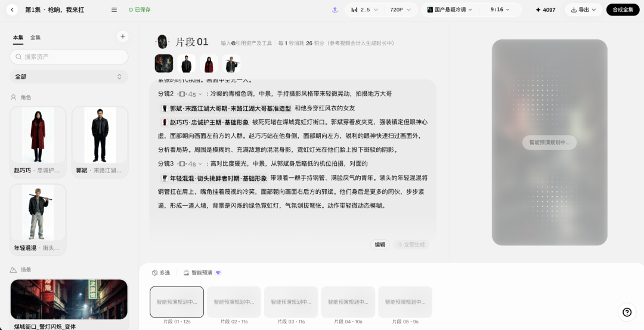Select the 片段 03 · 11s clip card
The image size is (644, 330).
(291, 302)
